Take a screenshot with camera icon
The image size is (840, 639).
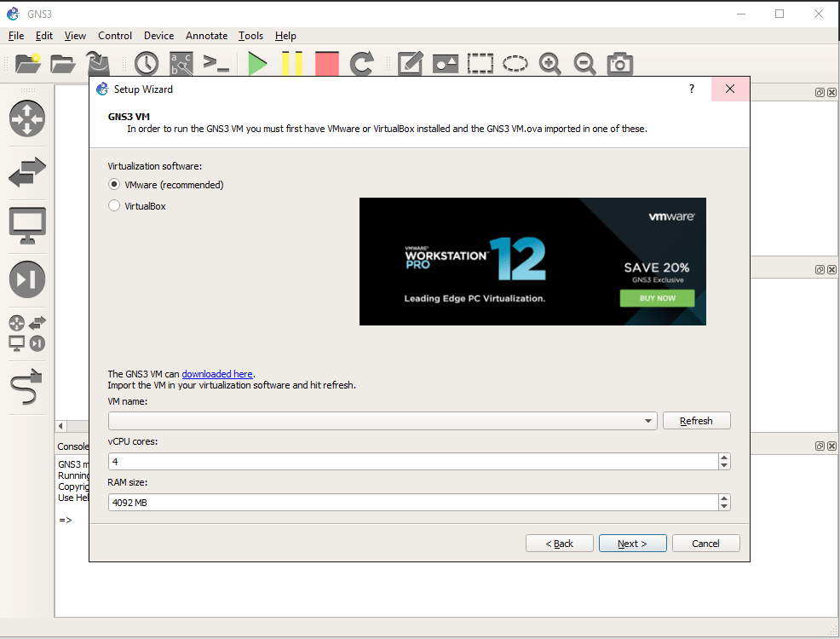point(620,64)
